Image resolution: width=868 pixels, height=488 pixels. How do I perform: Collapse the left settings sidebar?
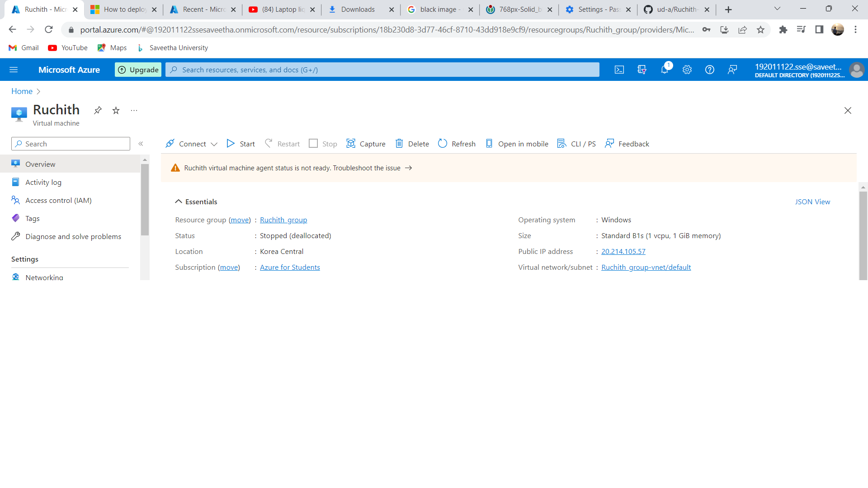pyautogui.click(x=141, y=144)
